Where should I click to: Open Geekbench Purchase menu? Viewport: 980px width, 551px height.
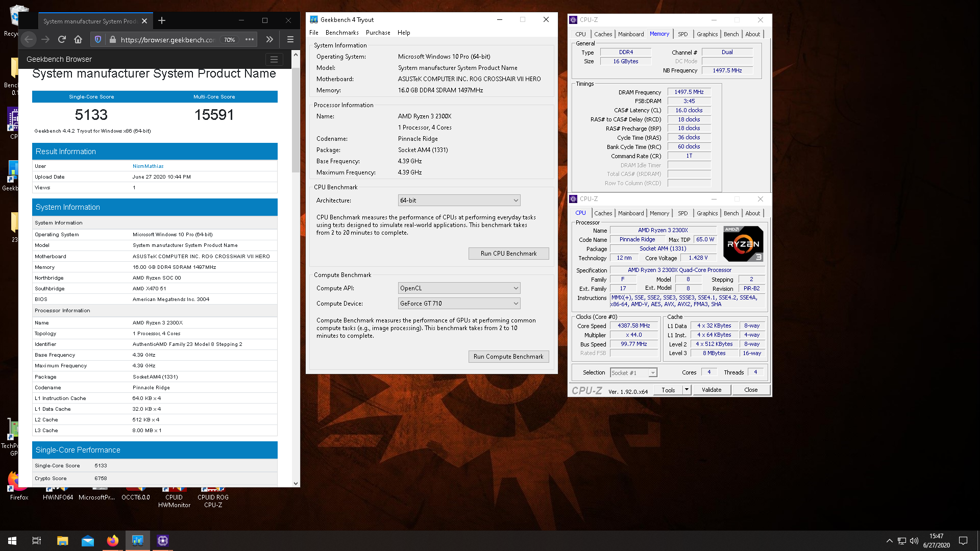tap(378, 33)
